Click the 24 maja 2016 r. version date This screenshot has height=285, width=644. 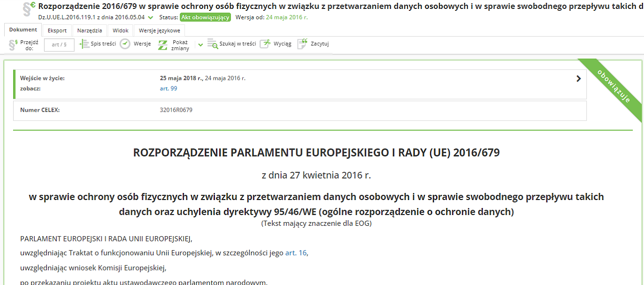coord(287,17)
